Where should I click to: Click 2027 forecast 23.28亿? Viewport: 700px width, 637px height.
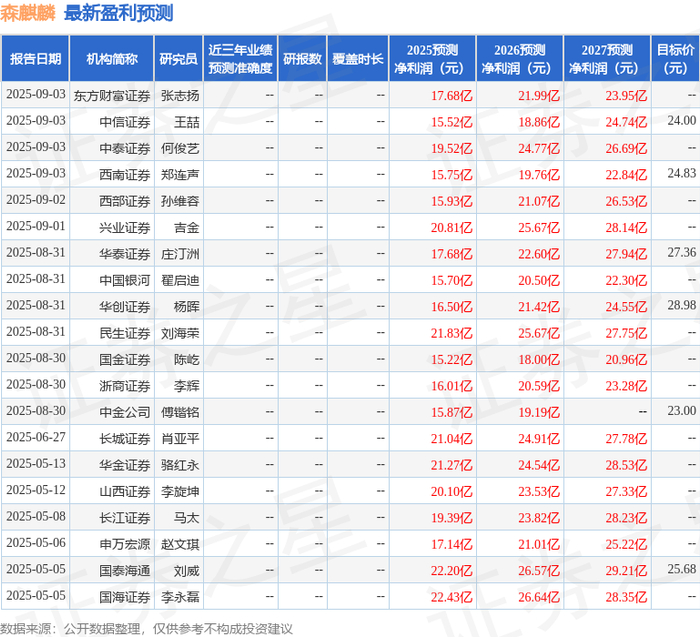point(626,386)
